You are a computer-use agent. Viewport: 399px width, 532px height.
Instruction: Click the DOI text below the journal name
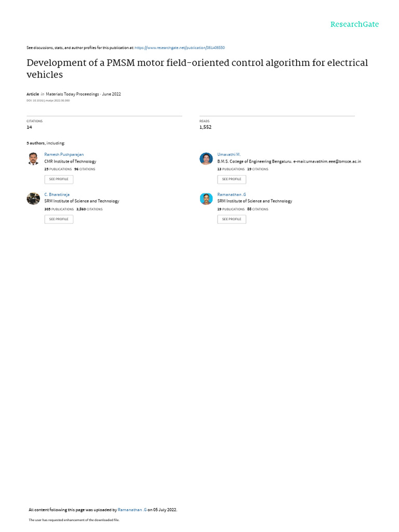(x=48, y=101)
